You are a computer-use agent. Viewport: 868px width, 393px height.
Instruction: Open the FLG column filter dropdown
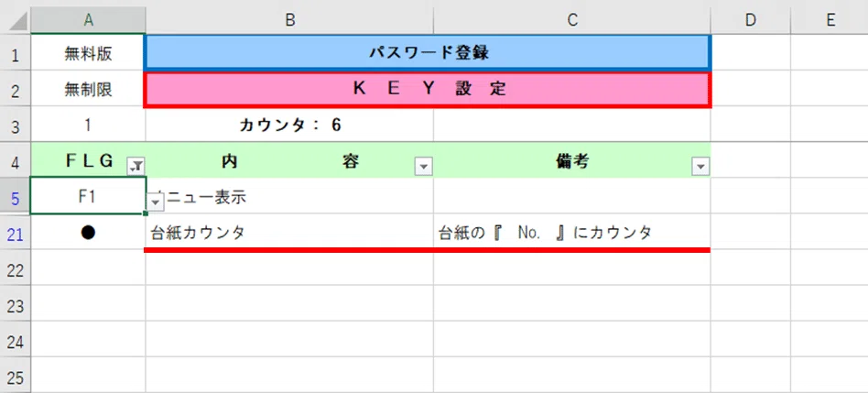136,166
